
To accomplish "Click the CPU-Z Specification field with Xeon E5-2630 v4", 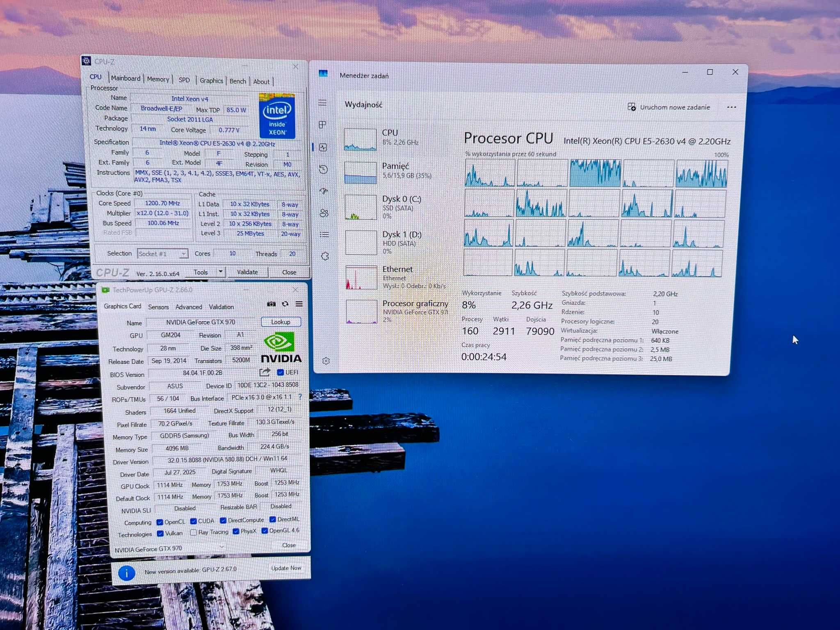I will click(x=217, y=143).
